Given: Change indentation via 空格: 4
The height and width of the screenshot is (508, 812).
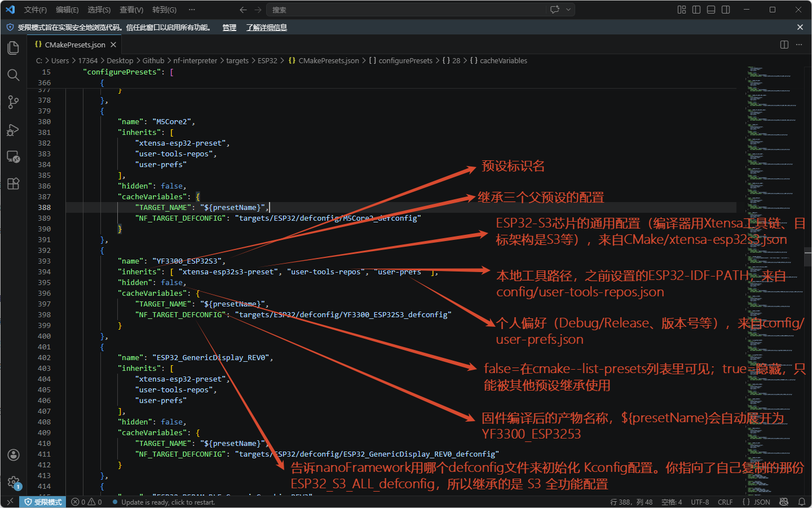Looking at the screenshot, I should (672, 502).
